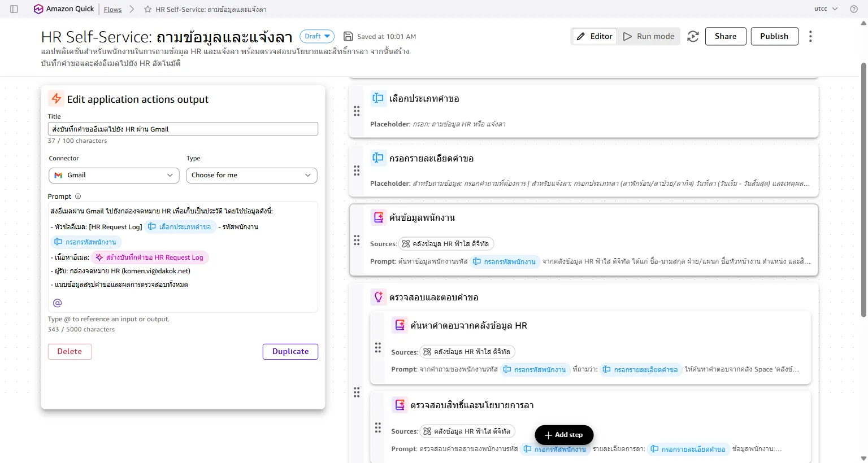
Task: Open the Type dropdown showing Choose for me
Action: pyautogui.click(x=251, y=175)
